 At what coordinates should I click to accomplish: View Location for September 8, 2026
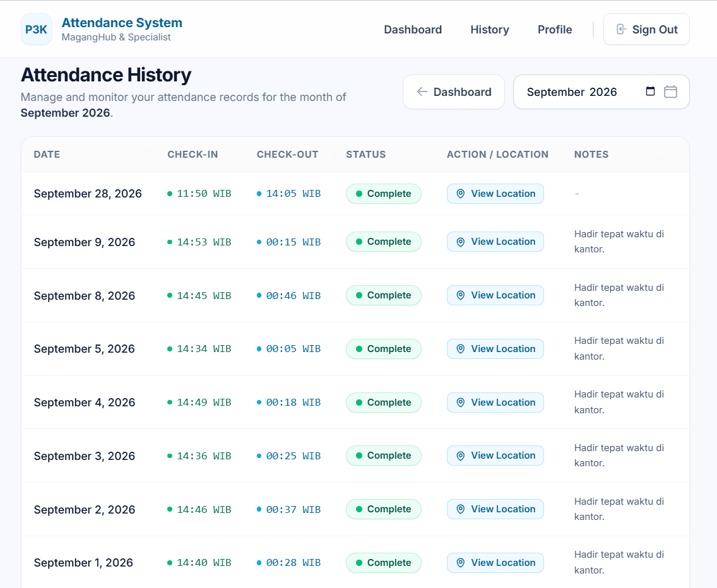495,295
